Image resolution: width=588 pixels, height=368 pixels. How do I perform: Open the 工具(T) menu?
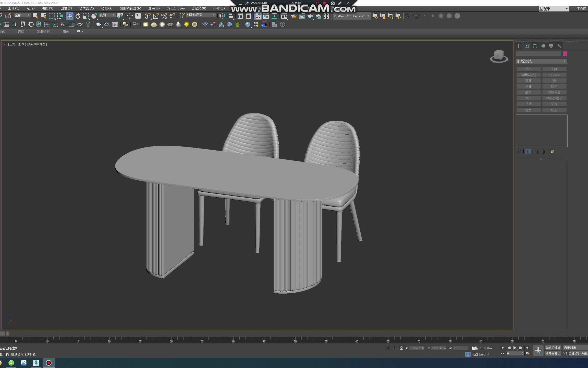click(x=14, y=8)
